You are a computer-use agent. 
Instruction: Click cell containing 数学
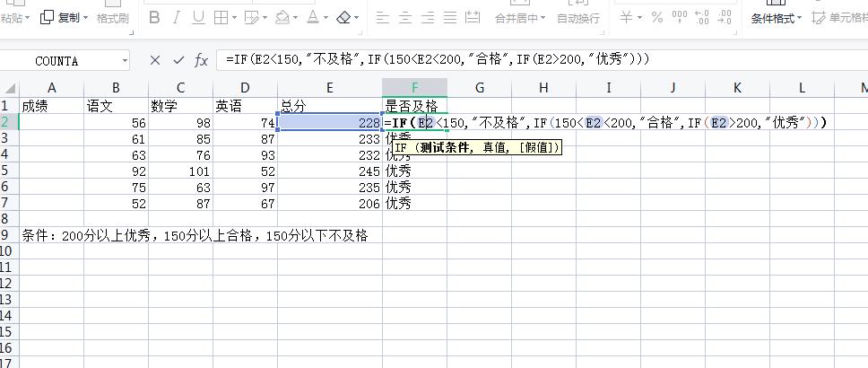click(180, 106)
